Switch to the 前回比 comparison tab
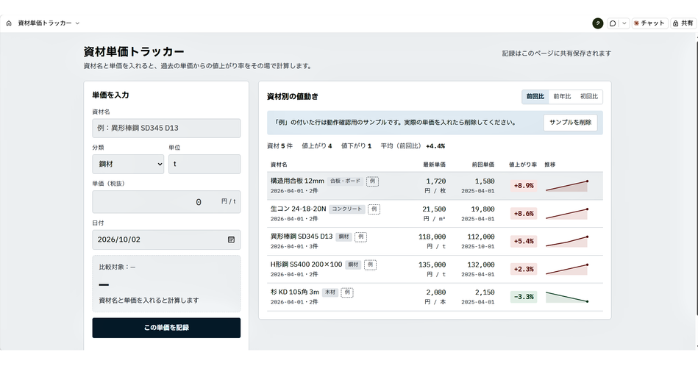Viewport: 698px width, 365px height. 536,97
